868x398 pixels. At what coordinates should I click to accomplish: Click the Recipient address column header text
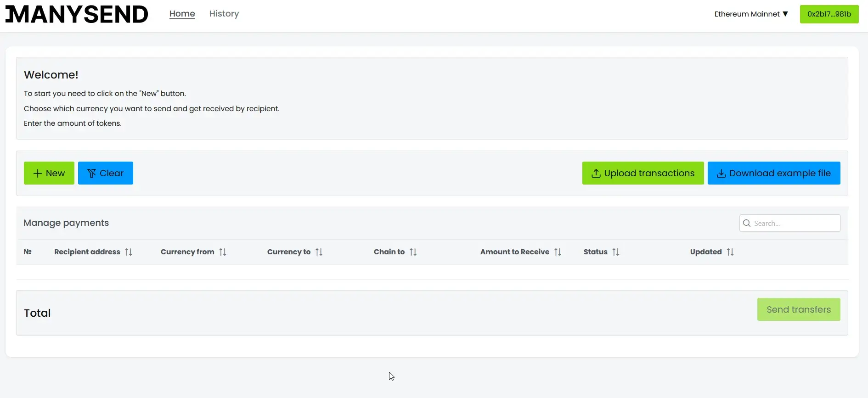pyautogui.click(x=87, y=252)
